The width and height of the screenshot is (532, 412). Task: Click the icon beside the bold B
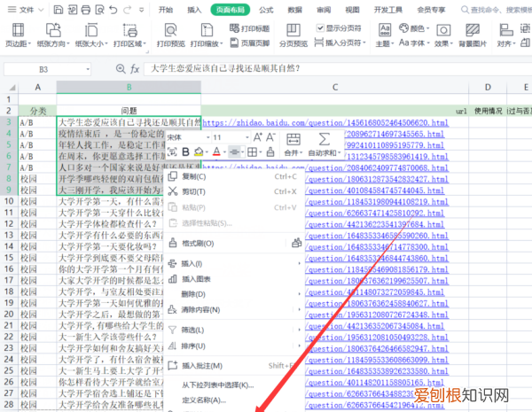click(x=172, y=152)
